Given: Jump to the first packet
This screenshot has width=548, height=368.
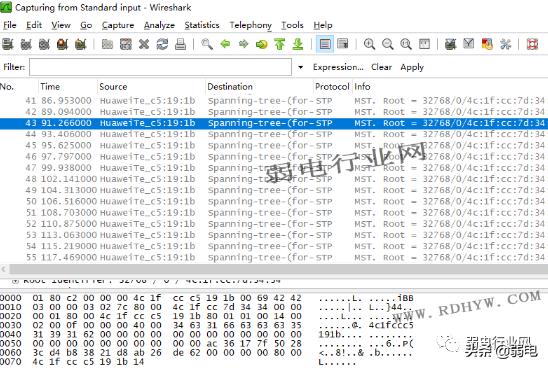Looking at the screenshot, I should 280,44.
